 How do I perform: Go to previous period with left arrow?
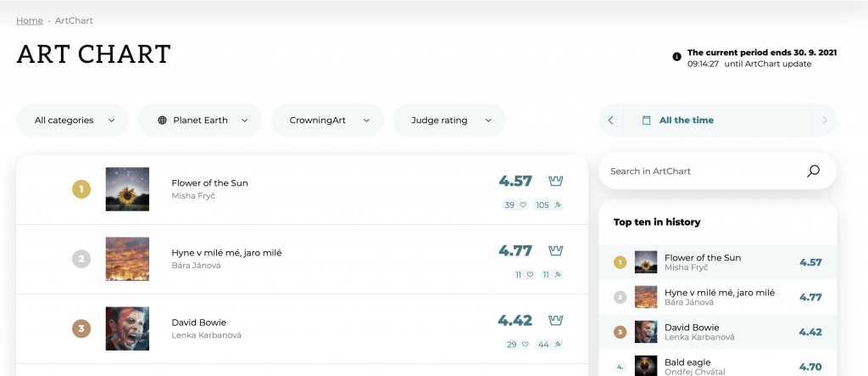pos(610,121)
